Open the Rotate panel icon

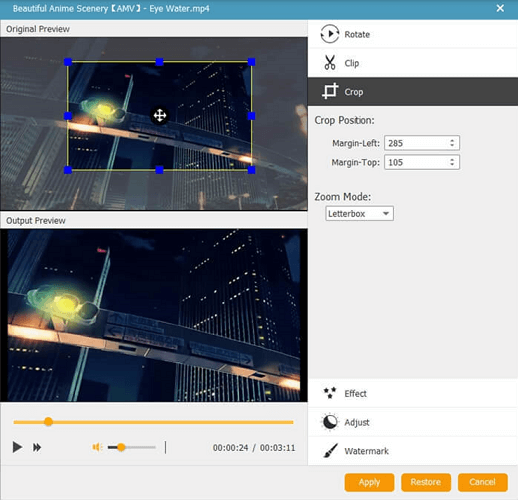tap(329, 34)
